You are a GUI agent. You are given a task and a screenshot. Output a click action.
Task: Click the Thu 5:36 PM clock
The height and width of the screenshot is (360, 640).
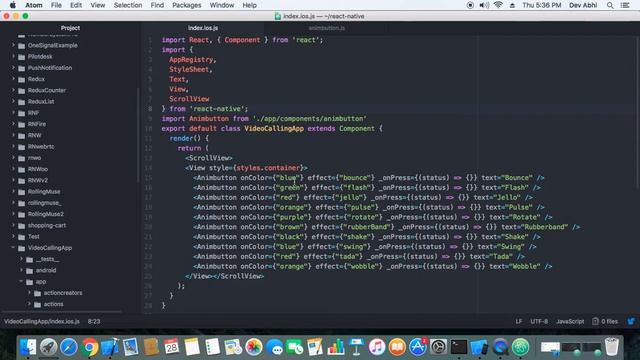[542, 5]
